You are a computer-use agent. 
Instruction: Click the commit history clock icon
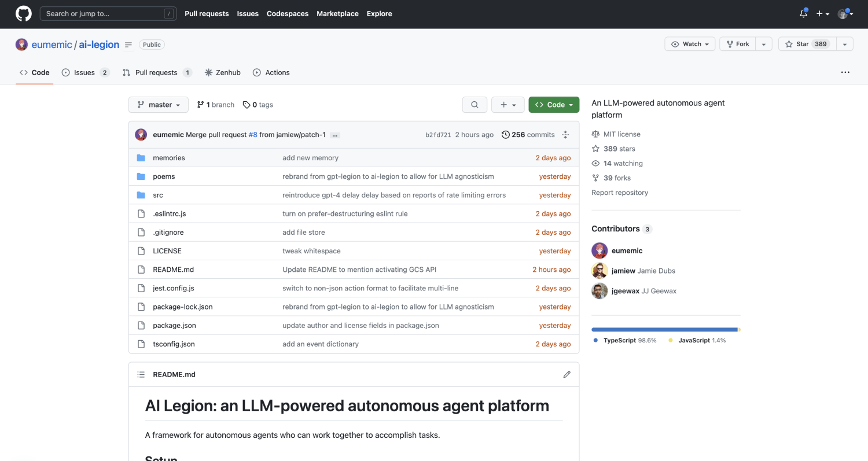[x=505, y=135]
